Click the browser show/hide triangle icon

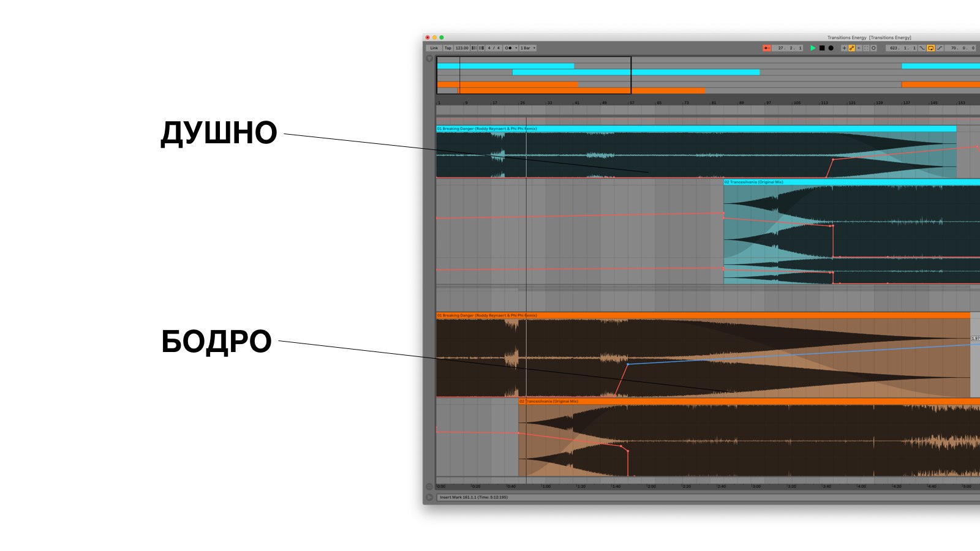[x=429, y=59]
